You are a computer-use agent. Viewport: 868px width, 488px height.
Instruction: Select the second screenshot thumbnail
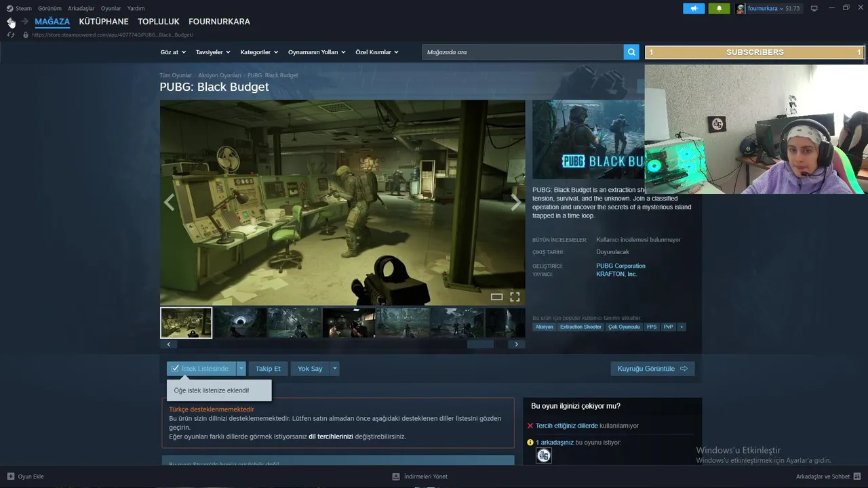[240, 323]
